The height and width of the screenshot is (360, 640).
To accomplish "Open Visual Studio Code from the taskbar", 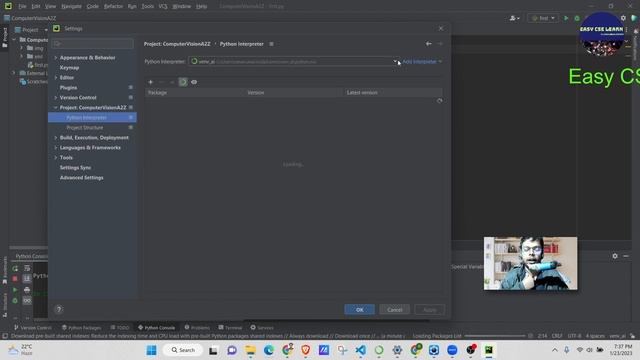I will (360, 350).
